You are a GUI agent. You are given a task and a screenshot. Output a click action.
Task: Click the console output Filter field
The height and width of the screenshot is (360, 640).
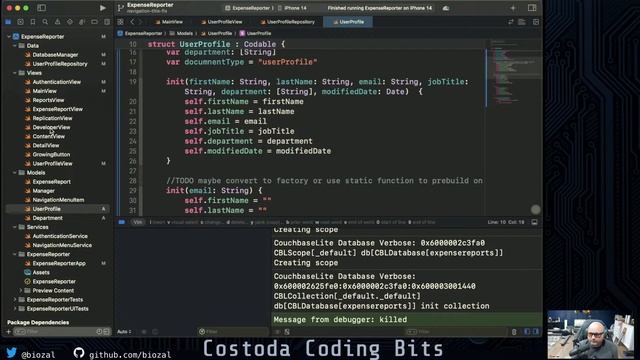point(457,332)
